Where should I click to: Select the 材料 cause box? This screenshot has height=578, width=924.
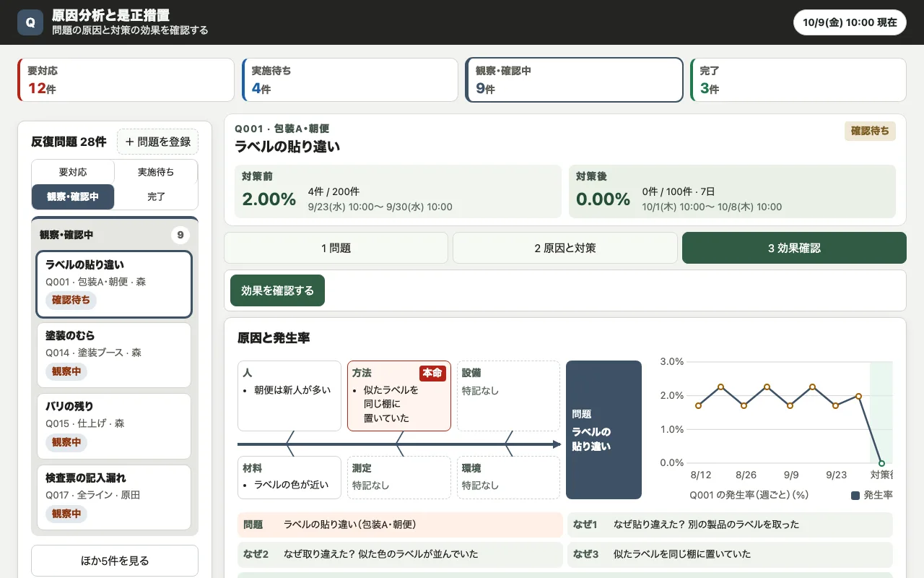pos(289,478)
